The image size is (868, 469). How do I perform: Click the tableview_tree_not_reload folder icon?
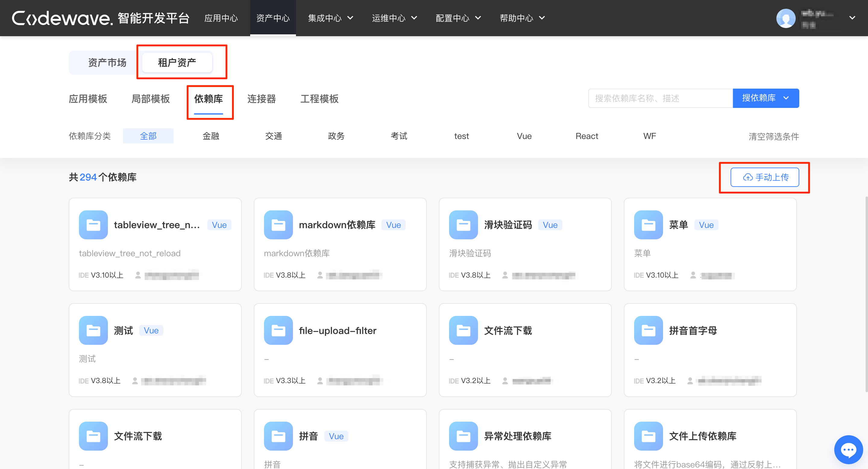(x=93, y=225)
